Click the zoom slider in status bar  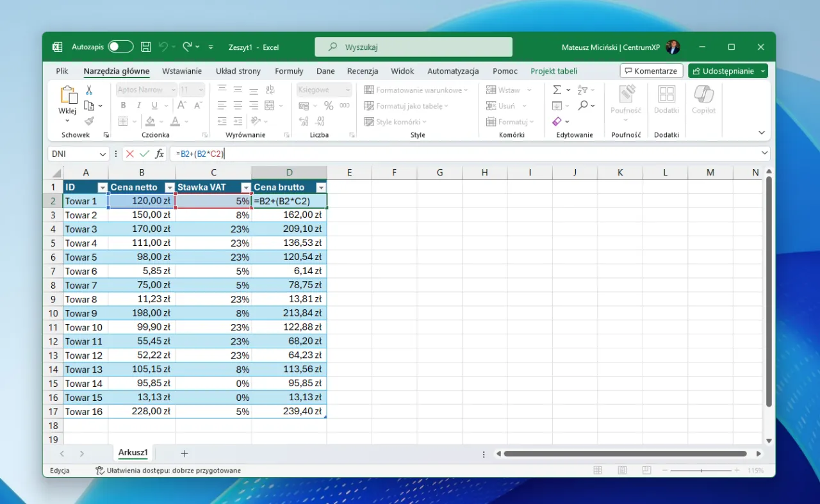[x=702, y=471]
